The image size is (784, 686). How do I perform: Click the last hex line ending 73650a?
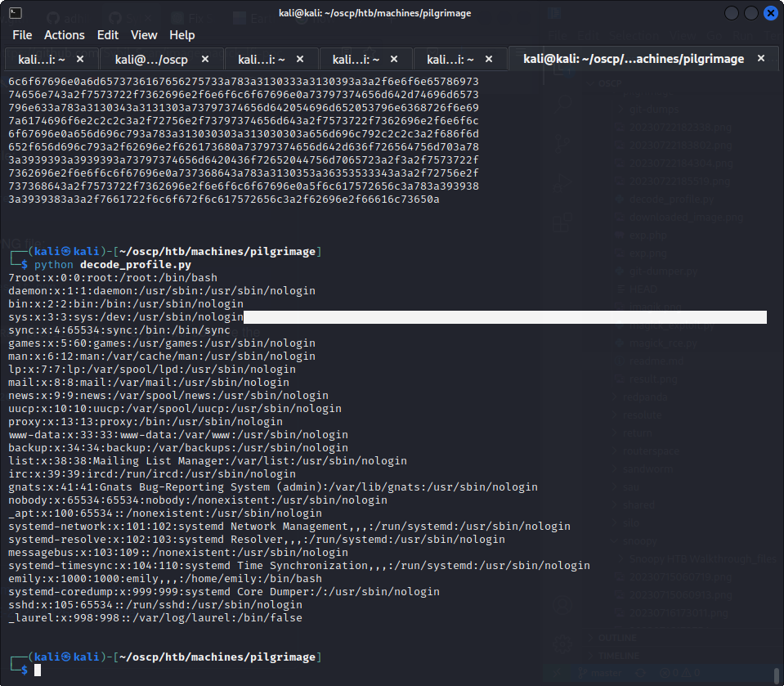coord(223,199)
